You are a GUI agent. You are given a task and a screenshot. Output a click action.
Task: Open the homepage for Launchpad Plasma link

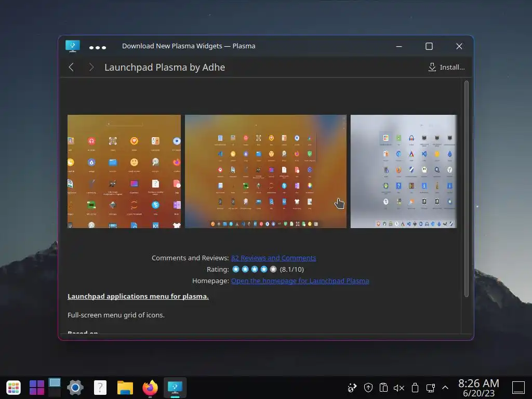tap(300, 281)
